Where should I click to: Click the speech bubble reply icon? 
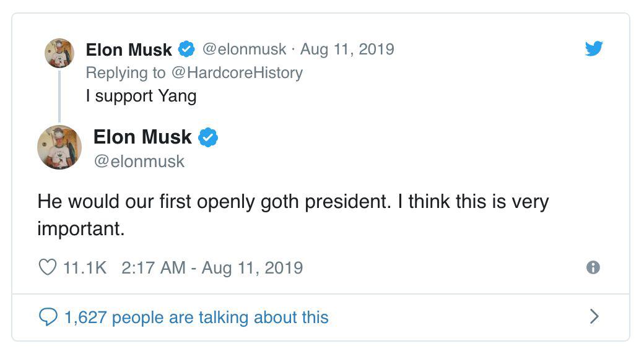click(48, 317)
